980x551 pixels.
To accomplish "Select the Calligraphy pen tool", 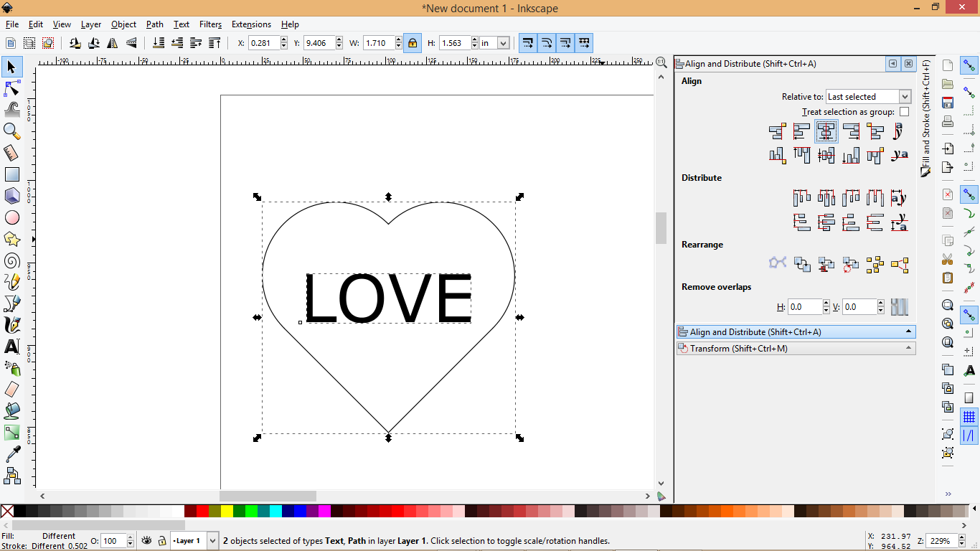I will [11, 325].
